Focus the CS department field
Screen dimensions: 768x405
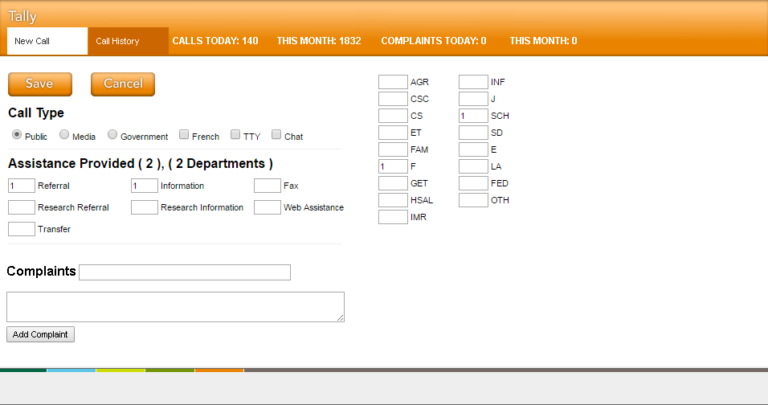tap(393, 116)
